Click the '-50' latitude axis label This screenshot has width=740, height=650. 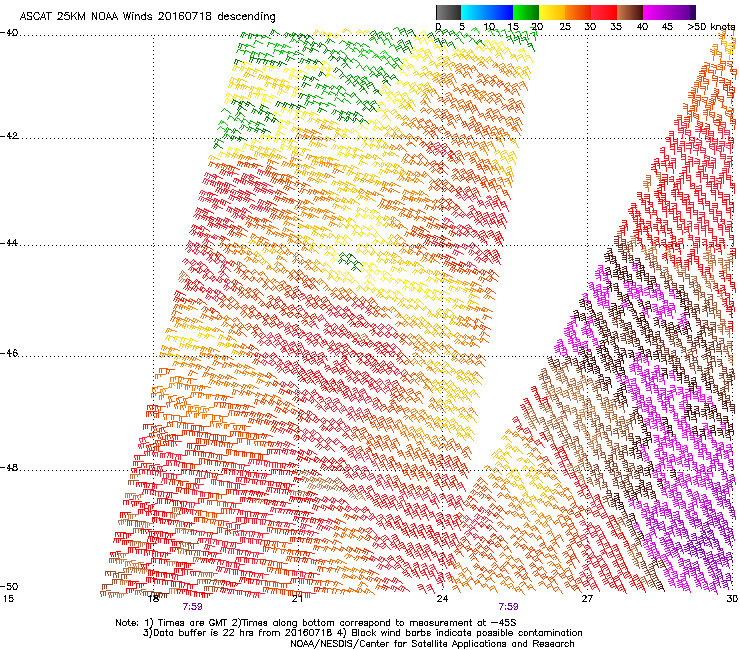(x=9, y=586)
